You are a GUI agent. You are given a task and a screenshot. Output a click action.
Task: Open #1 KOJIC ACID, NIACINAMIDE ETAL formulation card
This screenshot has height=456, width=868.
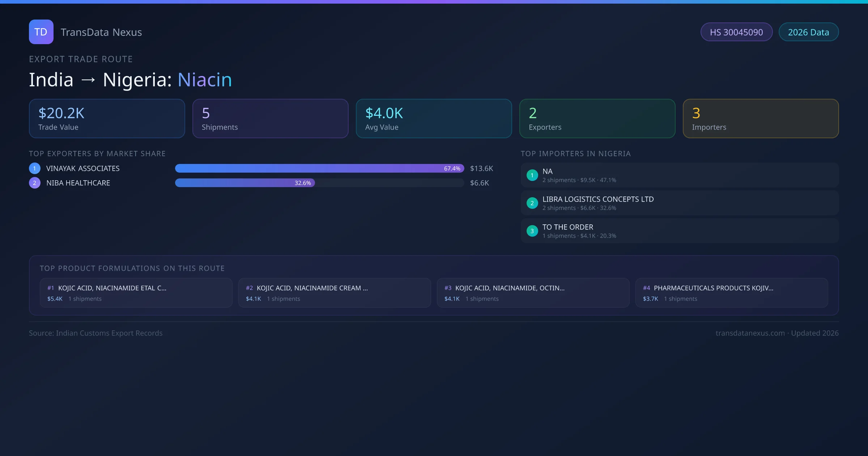pyautogui.click(x=136, y=293)
